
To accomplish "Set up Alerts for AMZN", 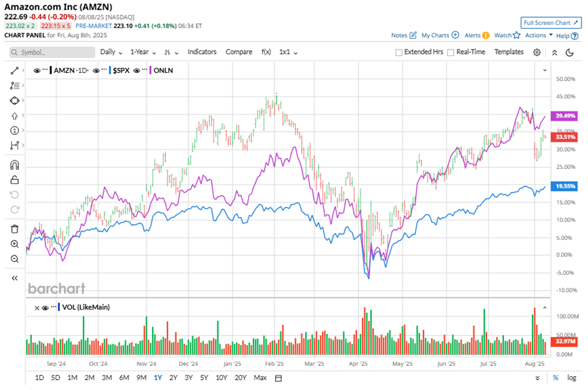I will pyautogui.click(x=477, y=35).
